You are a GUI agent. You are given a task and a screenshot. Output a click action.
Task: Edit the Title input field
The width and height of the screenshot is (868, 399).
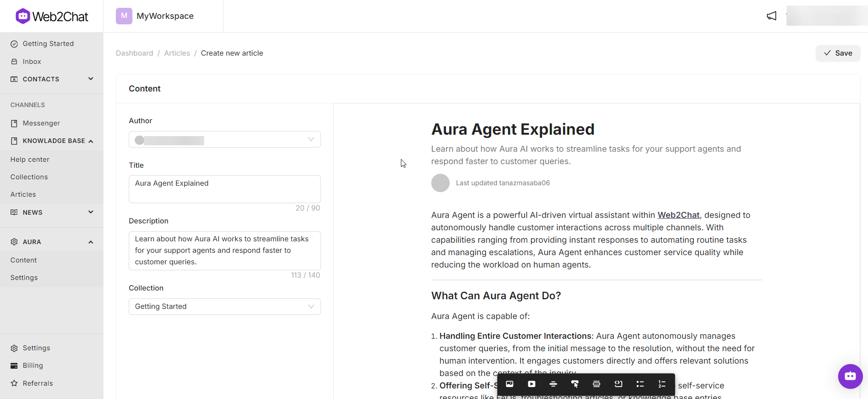tap(225, 189)
